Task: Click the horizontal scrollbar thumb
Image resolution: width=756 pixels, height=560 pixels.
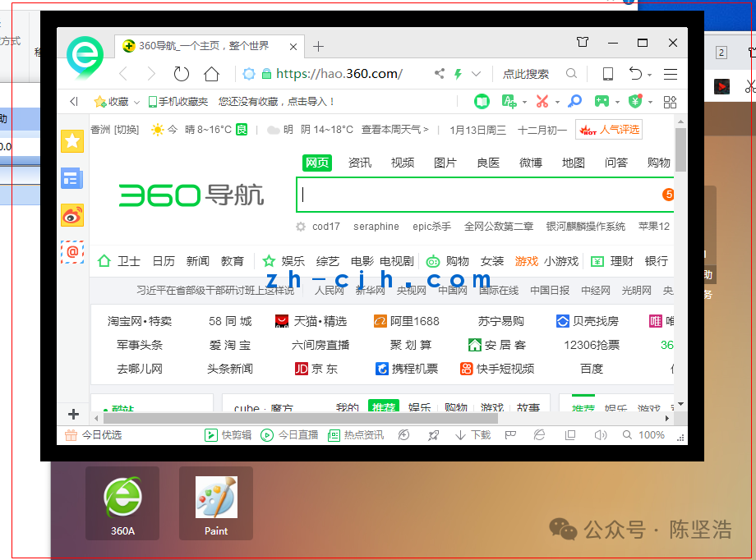Action: [x=300, y=418]
